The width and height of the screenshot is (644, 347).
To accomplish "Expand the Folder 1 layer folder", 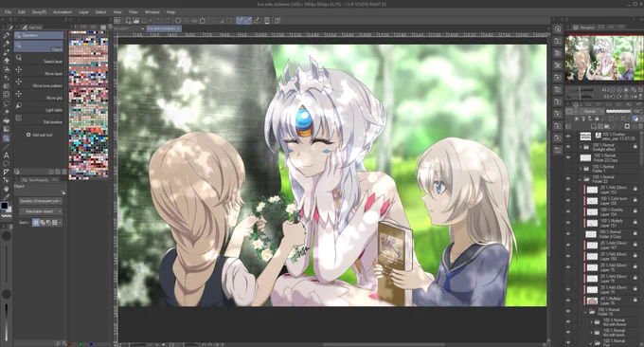I will [x=581, y=169].
